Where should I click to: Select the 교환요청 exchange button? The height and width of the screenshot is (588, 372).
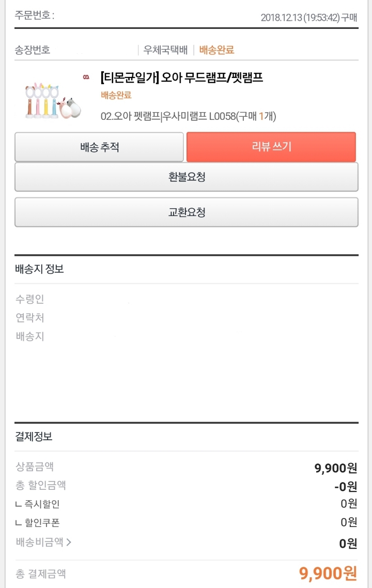tap(187, 212)
